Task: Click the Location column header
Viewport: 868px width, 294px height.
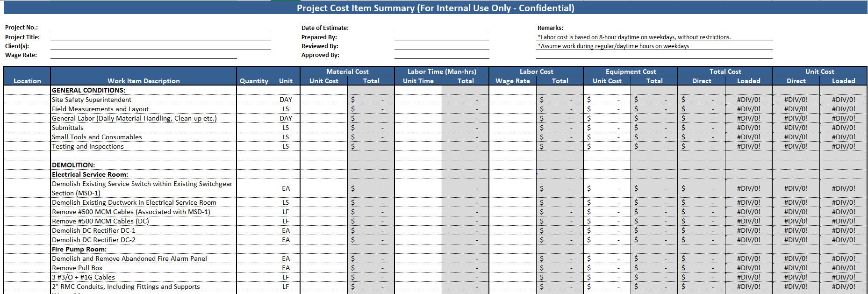Action: (27, 81)
